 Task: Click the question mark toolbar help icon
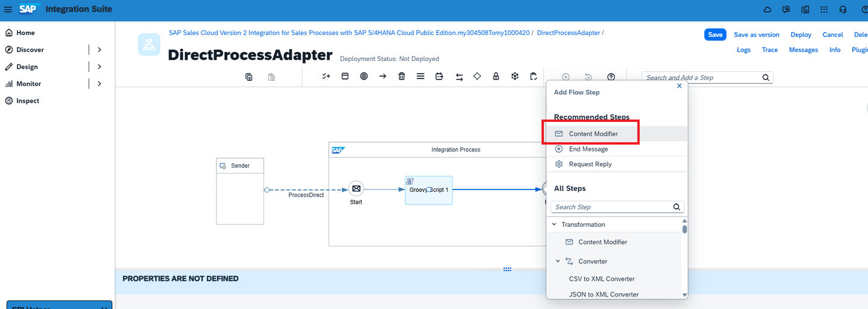pos(611,77)
